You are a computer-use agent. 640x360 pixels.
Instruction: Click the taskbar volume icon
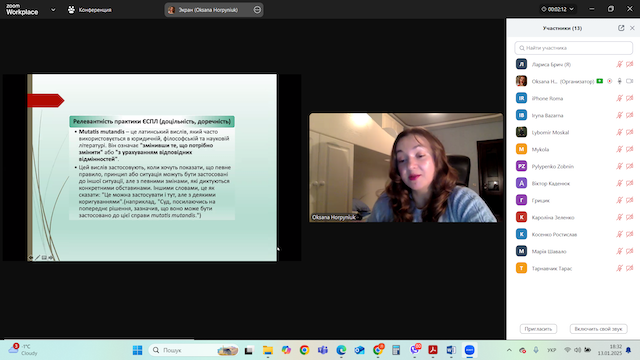coord(577,350)
